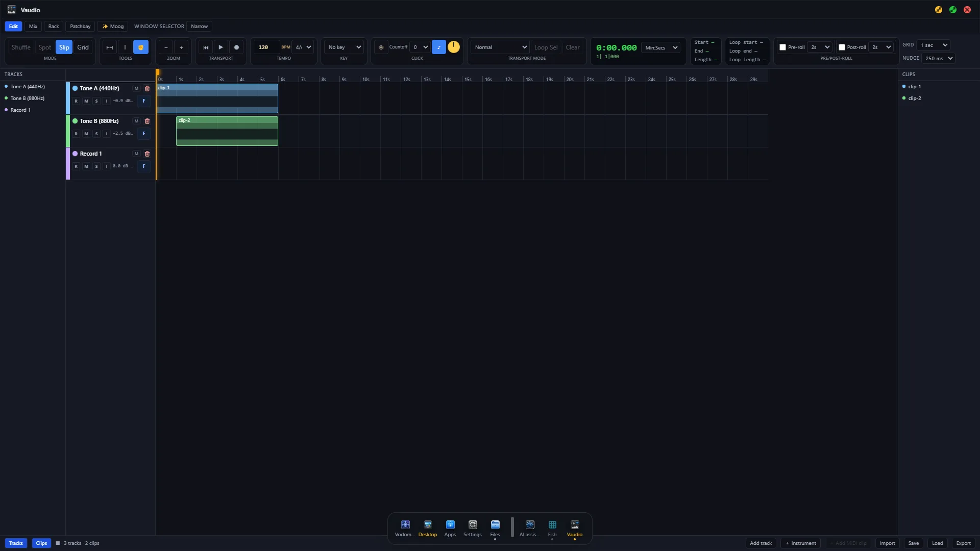Select clip-1 on the timeline
This screenshot has height=551, width=980.
tap(217, 98)
